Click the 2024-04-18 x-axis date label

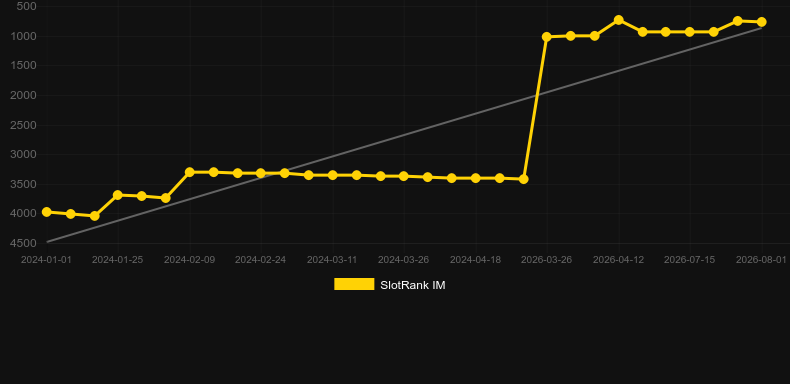[x=475, y=260]
